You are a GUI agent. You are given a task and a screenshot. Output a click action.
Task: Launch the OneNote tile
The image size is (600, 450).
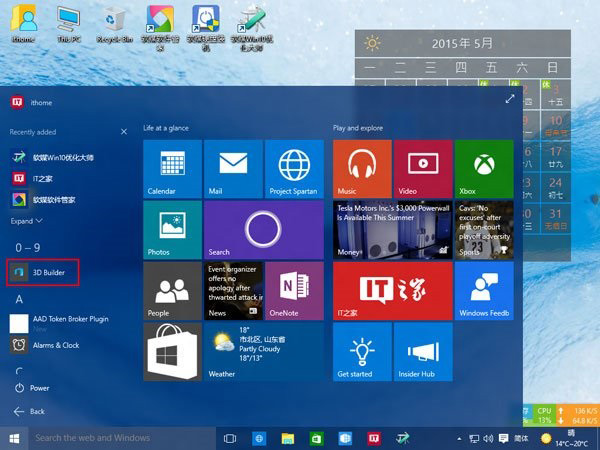pos(294,291)
